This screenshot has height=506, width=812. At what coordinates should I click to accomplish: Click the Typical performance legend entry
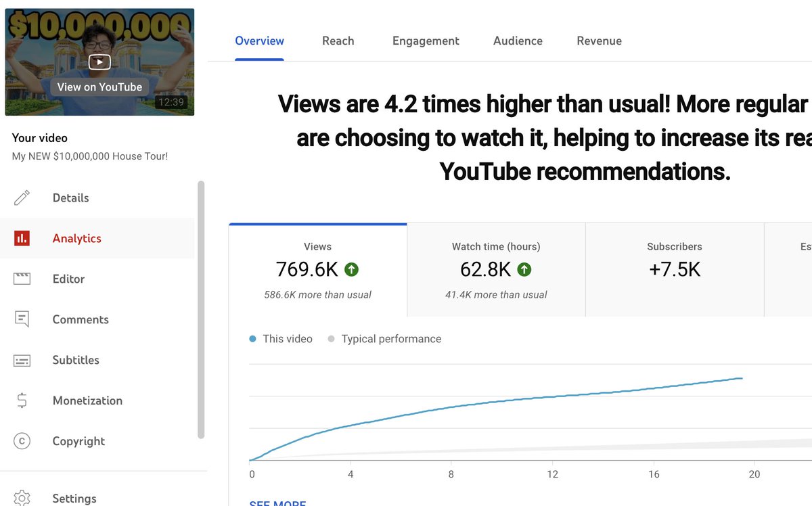click(x=384, y=339)
